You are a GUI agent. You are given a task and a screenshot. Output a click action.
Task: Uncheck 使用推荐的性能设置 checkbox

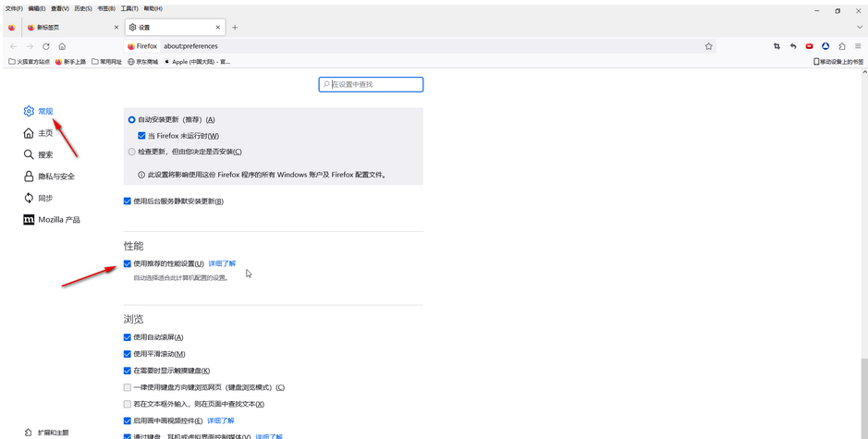128,263
